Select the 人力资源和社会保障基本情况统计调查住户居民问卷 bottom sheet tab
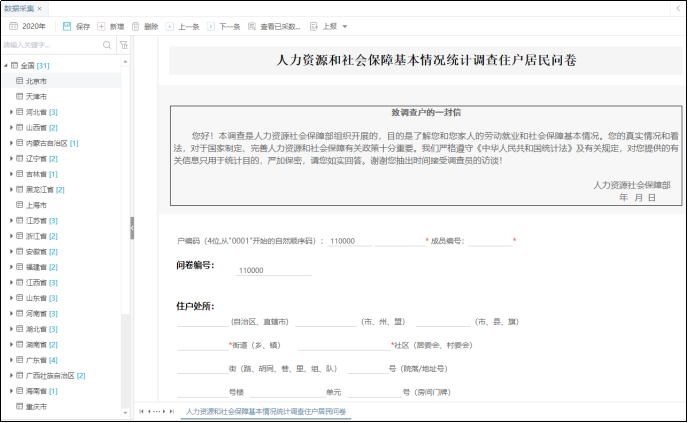Image resolution: width=688 pixels, height=423 pixels. coord(265,411)
